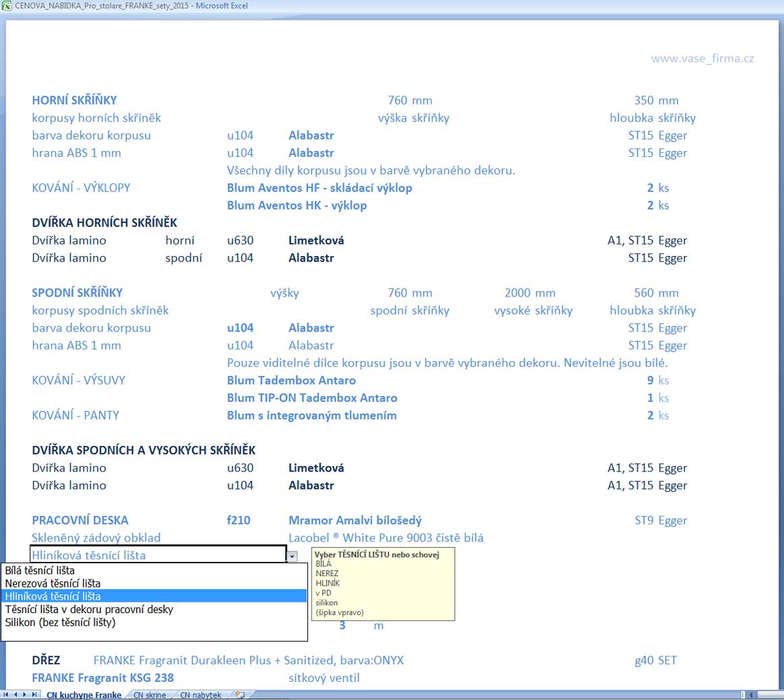Select code 'f210' cell

point(239,520)
